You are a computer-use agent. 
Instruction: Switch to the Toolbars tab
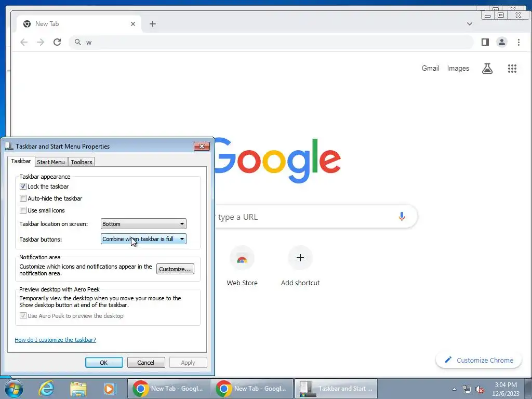(x=82, y=162)
